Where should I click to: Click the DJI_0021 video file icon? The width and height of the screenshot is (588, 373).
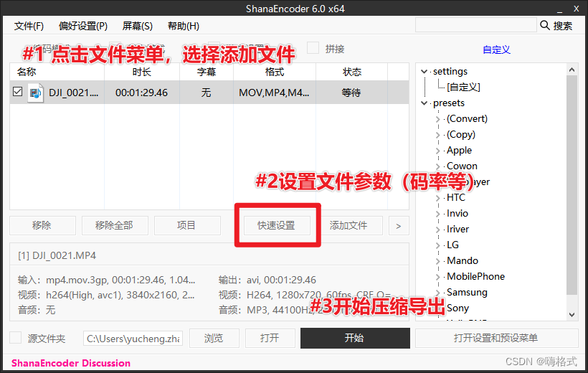pyautogui.click(x=35, y=93)
